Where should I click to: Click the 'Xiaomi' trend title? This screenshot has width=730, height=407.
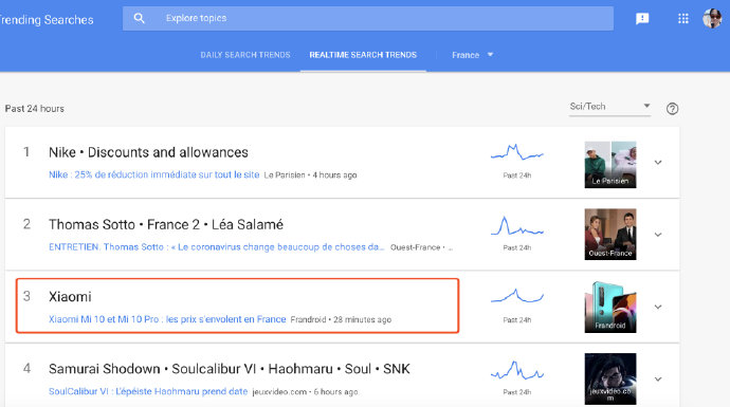click(x=70, y=297)
